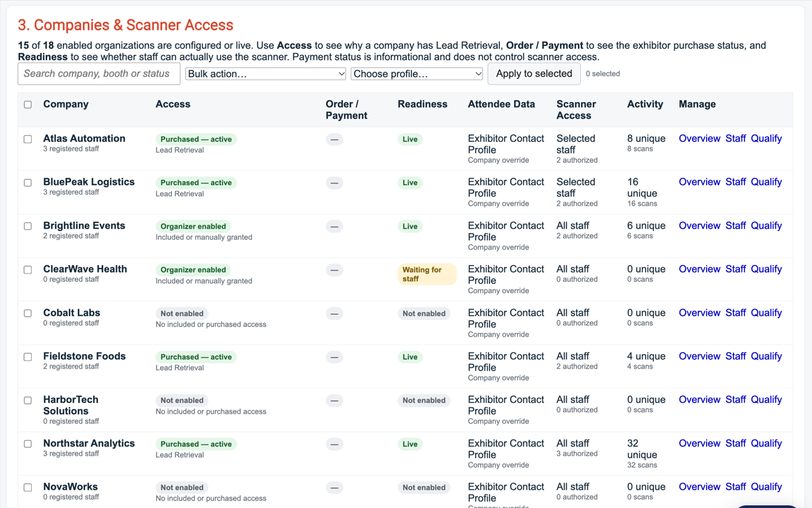Viewport: 812px width, 508px height.
Task: Open HarborTech Solutions Staff link
Action: tap(735, 400)
